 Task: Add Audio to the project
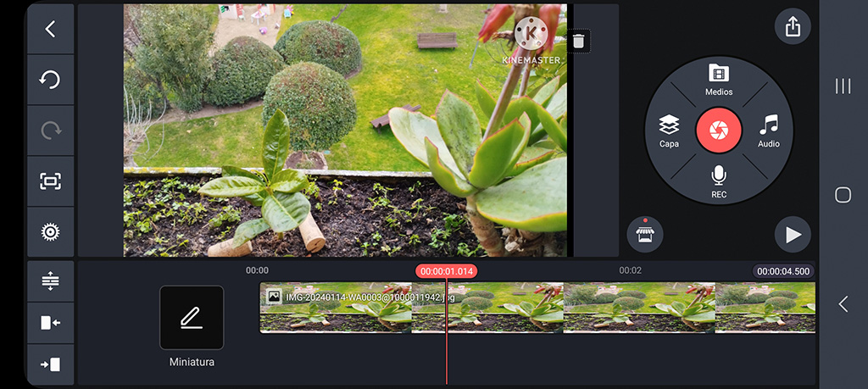tap(768, 131)
